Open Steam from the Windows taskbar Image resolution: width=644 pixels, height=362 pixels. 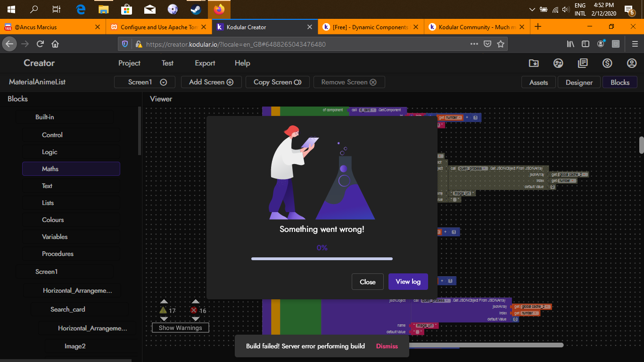click(195, 9)
